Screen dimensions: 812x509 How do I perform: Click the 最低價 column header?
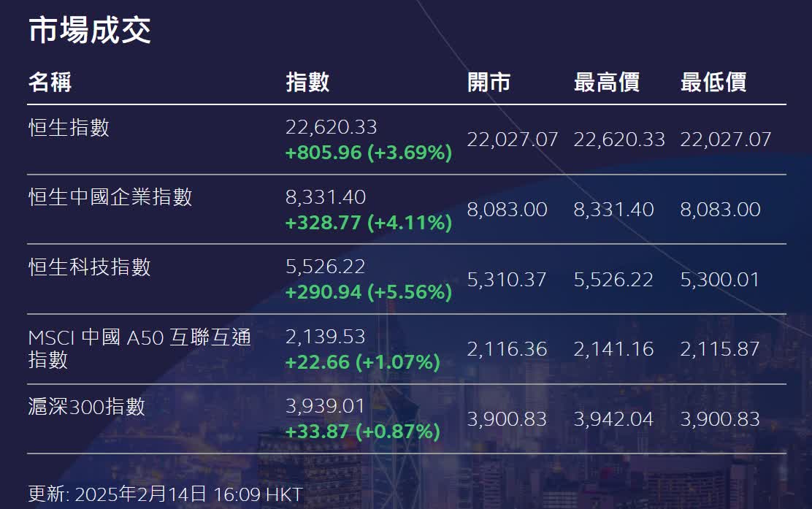coord(713,82)
